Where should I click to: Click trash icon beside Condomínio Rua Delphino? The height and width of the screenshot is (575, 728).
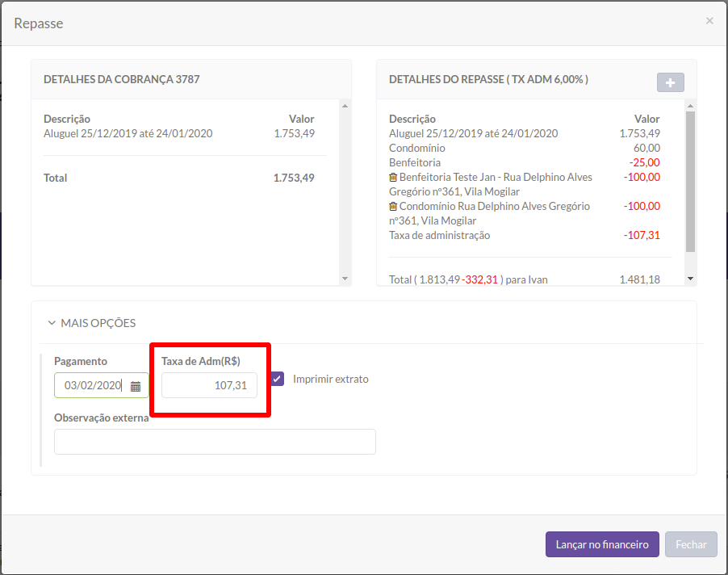pyautogui.click(x=393, y=206)
